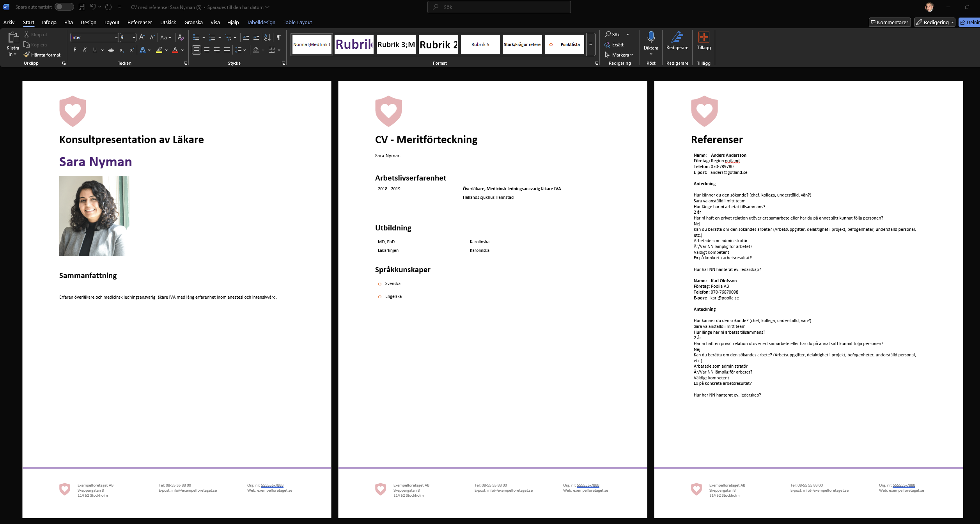Open the Redigering mode dropdown
This screenshot has width=980, height=524.
pyautogui.click(x=934, y=22)
